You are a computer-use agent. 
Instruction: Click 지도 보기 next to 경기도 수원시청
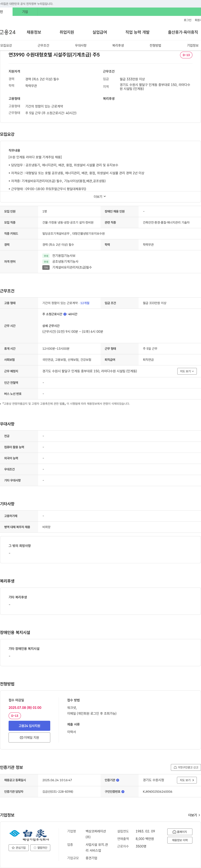coord(187,780)
